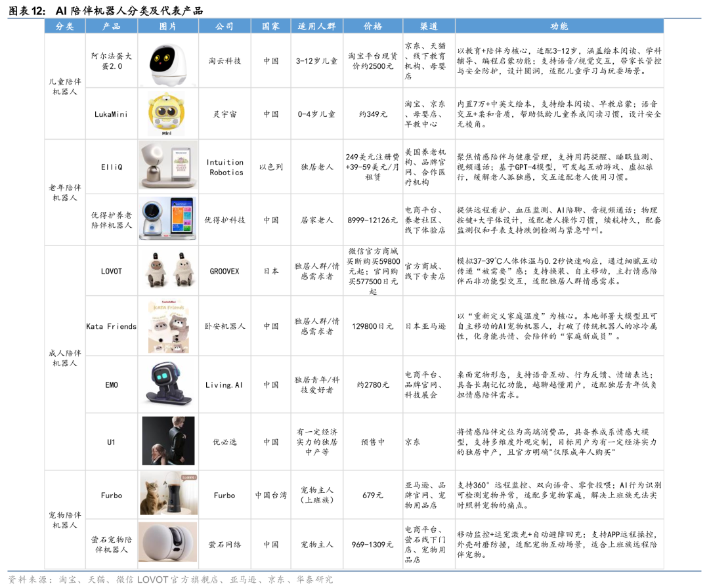Click the 分类 column header
709x588 pixels.
click(x=65, y=26)
